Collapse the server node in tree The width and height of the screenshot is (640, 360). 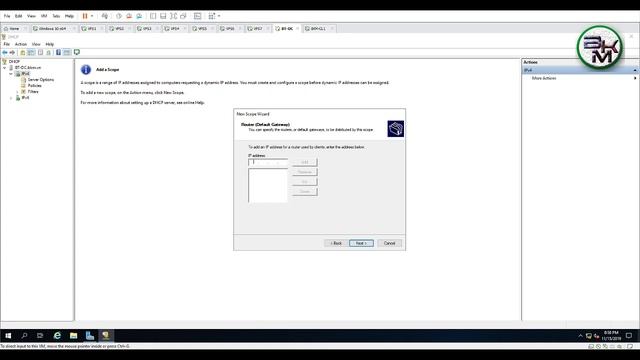pyautogui.click(x=5, y=68)
